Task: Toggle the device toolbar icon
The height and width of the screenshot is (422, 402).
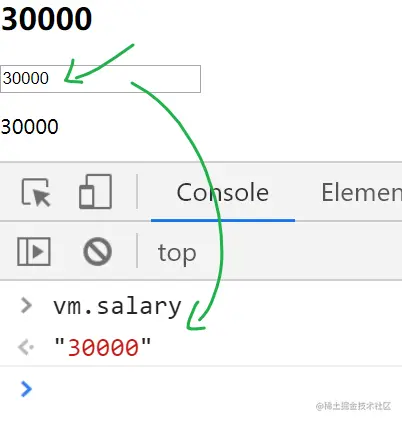Action: (x=95, y=191)
